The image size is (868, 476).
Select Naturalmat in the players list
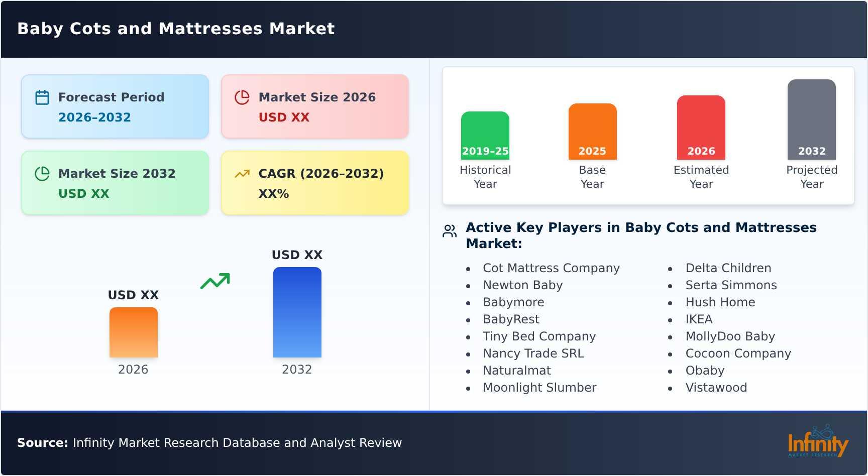[517, 371]
